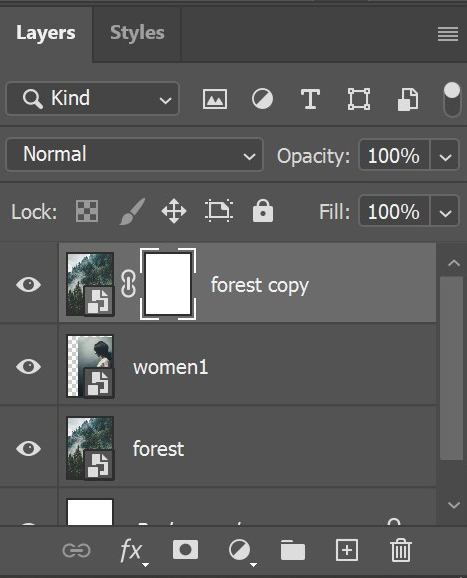Click the forest layer thumbnail
Screen dimensions: 467x578
(90, 448)
